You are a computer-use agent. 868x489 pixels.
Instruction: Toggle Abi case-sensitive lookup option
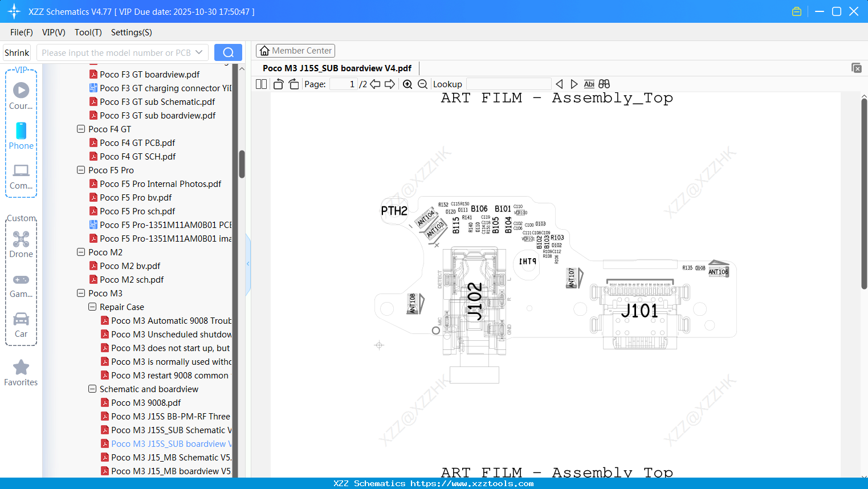[x=589, y=84]
